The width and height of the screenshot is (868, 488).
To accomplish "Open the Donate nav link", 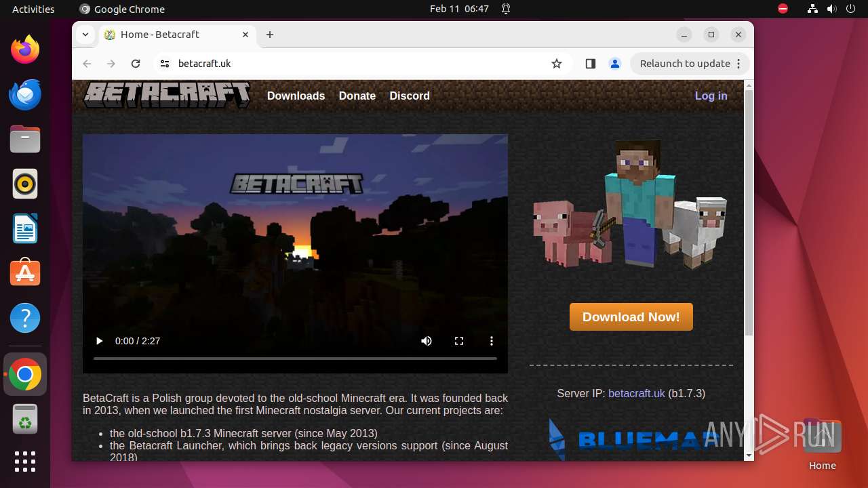I will point(357,96).
